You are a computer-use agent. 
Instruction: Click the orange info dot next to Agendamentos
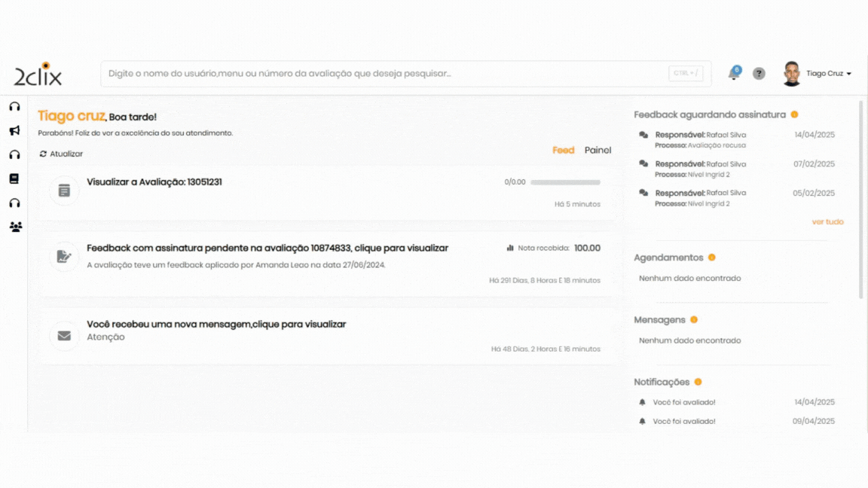tap(712, 258)
